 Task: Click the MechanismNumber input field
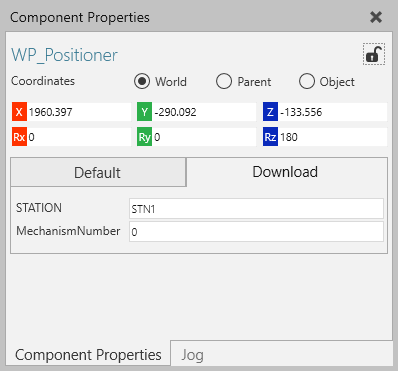coord(256,232)
